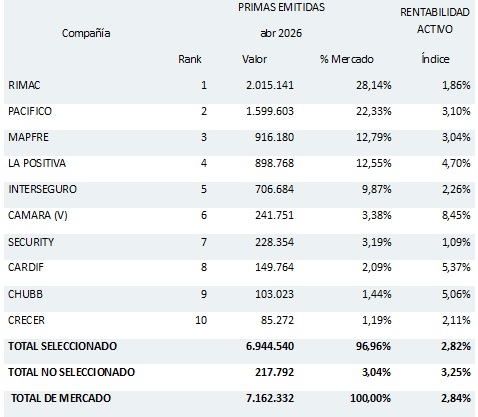Click the RIMAC company name cell

tap(24, 85)
